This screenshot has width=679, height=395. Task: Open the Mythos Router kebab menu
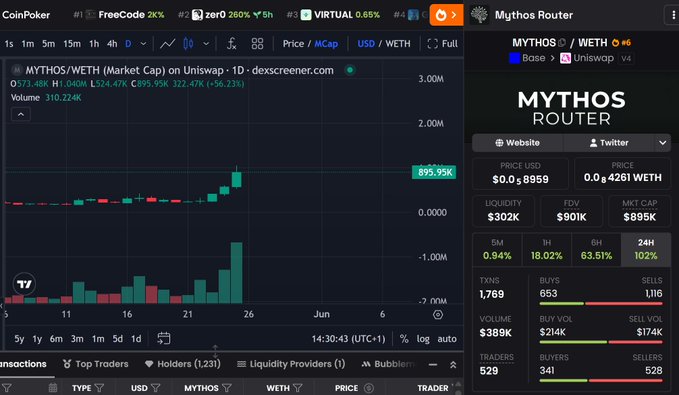pos(673,15)
